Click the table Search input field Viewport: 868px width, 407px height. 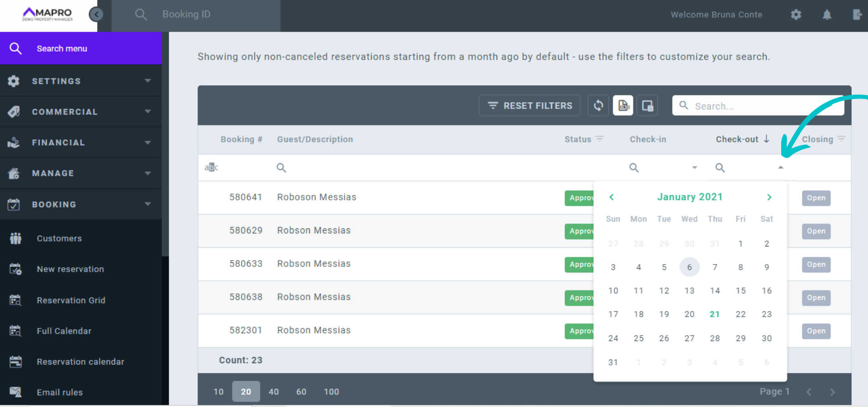[764, 106]
